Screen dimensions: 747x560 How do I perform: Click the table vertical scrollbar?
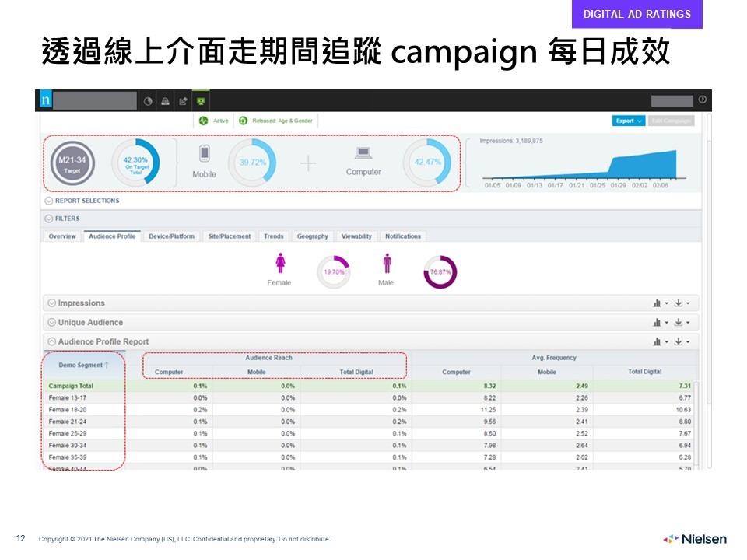coord(696,424)
